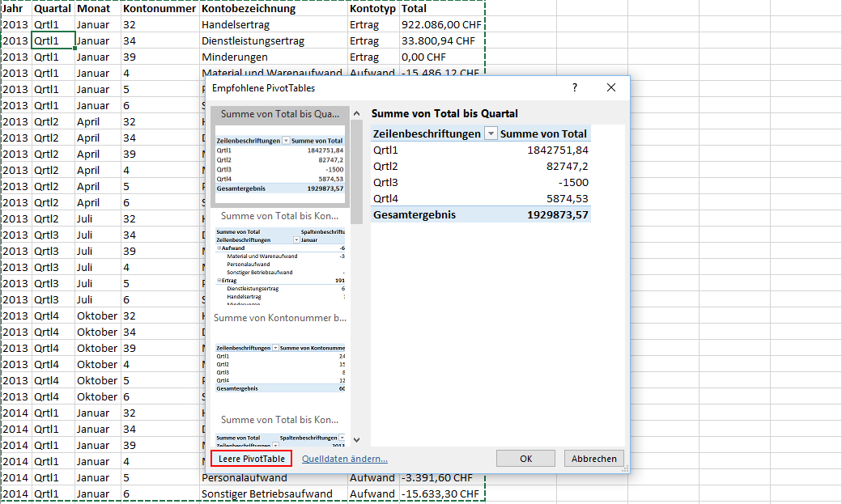Click the scroll down arrow in thumbnail list
This screenshot has width=842, height=504.
[x=357, y=440]
